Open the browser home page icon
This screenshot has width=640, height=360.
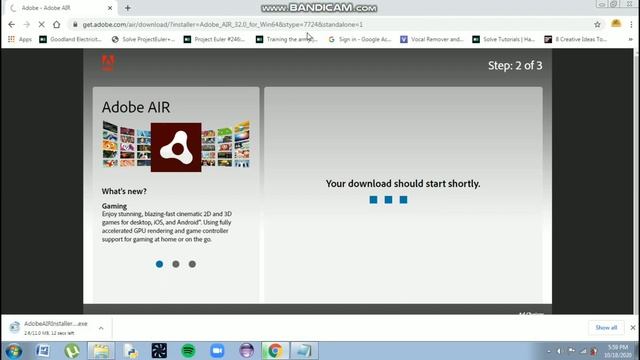point(56,24)
